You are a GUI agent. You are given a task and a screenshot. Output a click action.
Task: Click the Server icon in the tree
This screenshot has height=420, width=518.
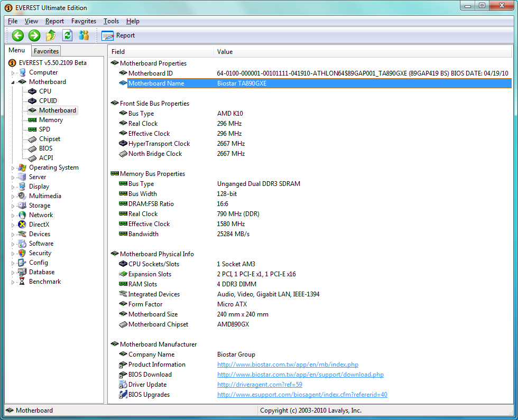22,177
